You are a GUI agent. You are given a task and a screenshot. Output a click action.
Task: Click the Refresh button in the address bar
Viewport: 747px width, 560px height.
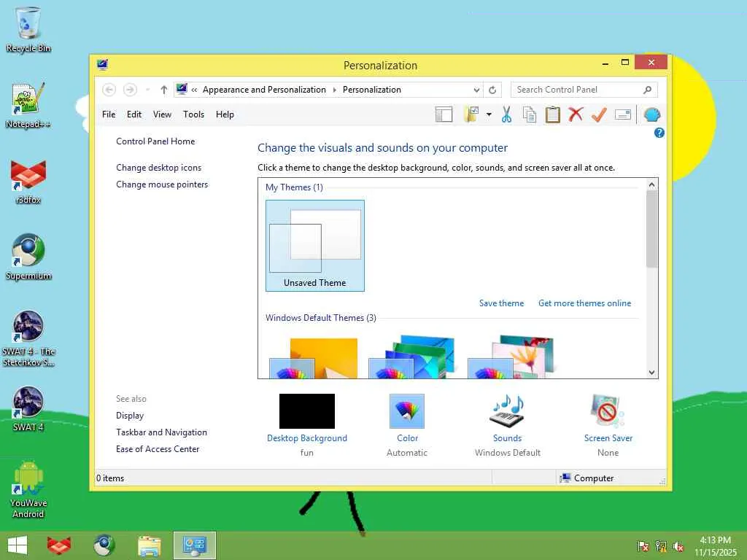(x=492, y=90)
